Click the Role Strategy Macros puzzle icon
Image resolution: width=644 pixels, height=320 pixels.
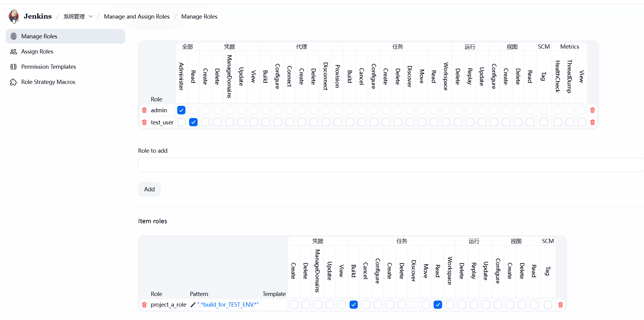(x=13, y=82)
